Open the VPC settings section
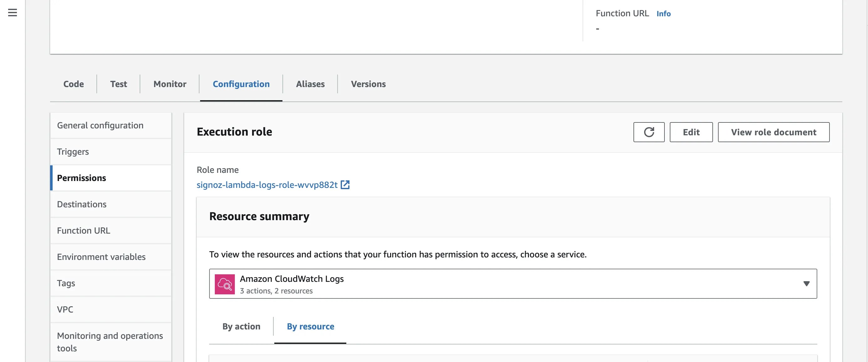This screenshot has height=362, width=868. point(65,309)
